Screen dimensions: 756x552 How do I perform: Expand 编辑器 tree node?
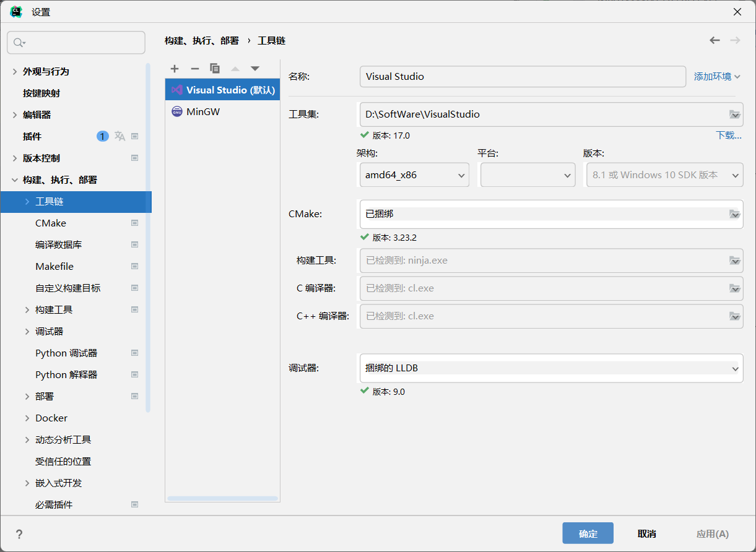click(x=15, y=115)
